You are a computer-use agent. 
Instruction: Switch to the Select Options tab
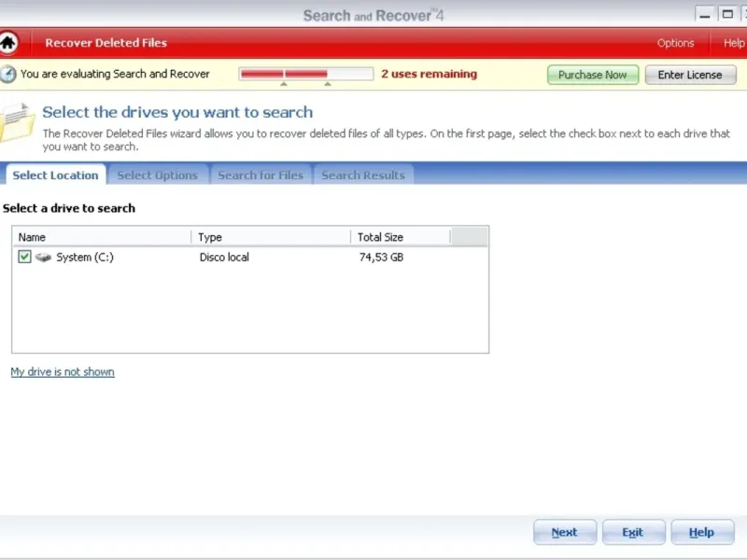click(158, 175)
